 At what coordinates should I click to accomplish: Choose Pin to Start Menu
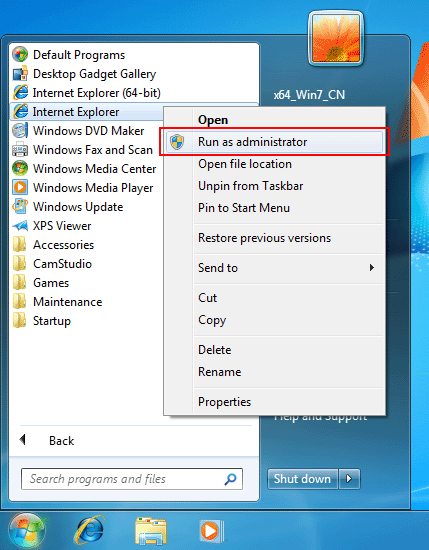[x=244, y=208]
